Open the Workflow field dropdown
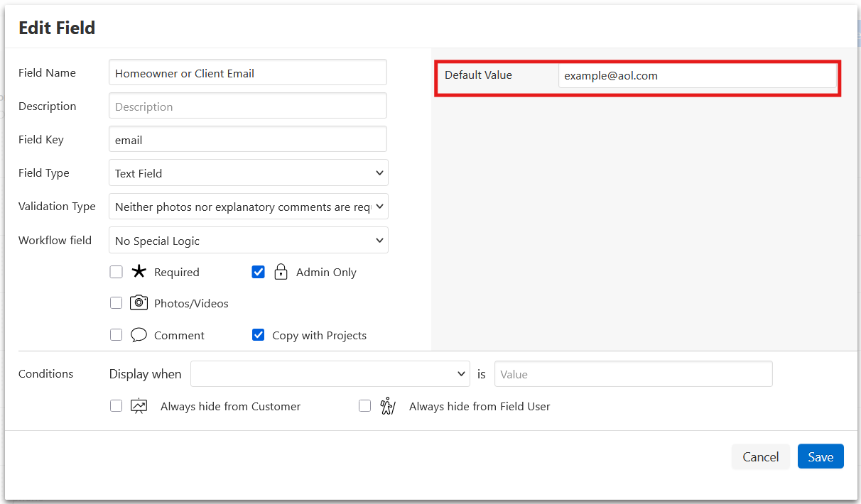The image size is (861, 504). [248, 241]
